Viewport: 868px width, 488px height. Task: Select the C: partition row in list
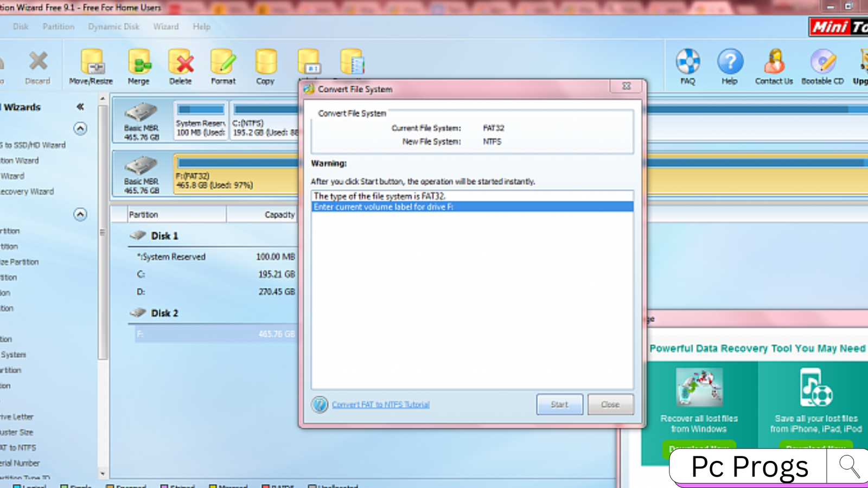[214, 274]
